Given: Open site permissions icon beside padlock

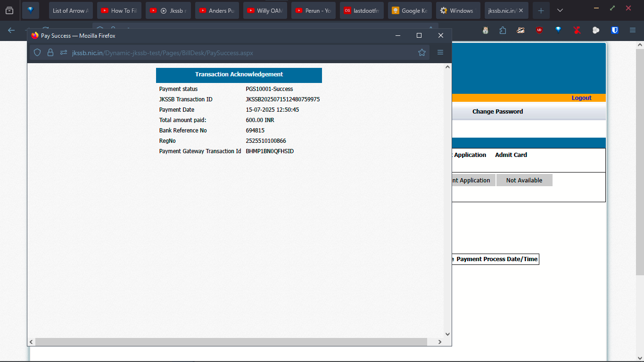Looking at the screenshot, I should [x=64, y=53].
